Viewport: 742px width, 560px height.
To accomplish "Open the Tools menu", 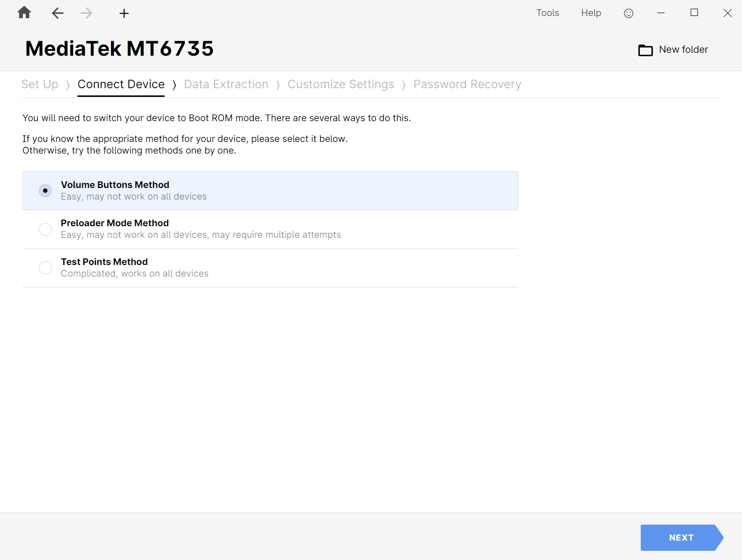I will [x=548, y=13].
